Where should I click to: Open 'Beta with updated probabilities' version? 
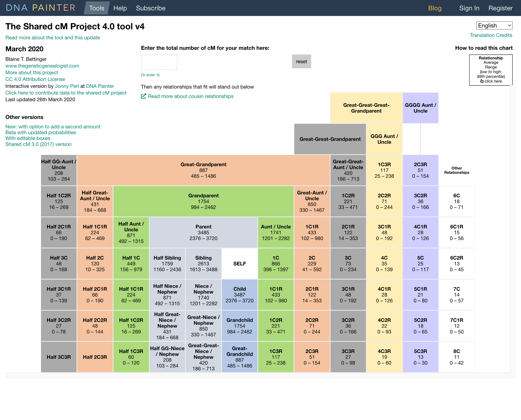41,133
